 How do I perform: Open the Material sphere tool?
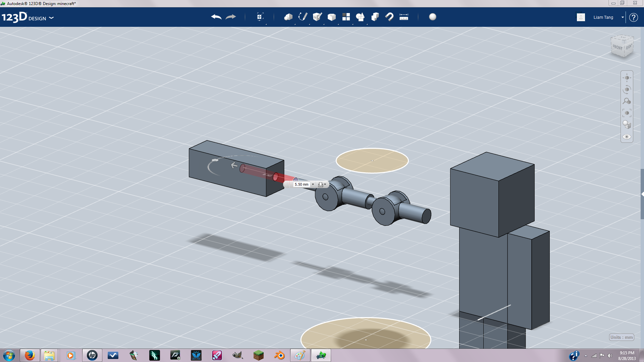point(433,17)
